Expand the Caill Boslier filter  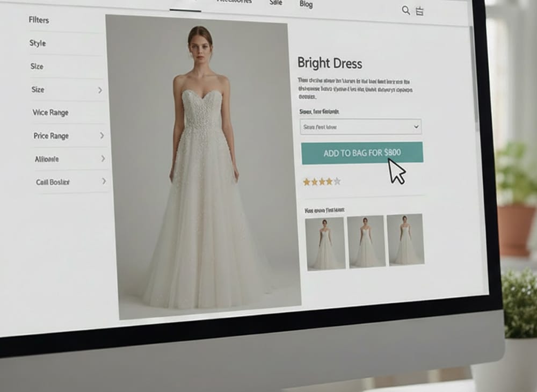[x=104, y=182]
